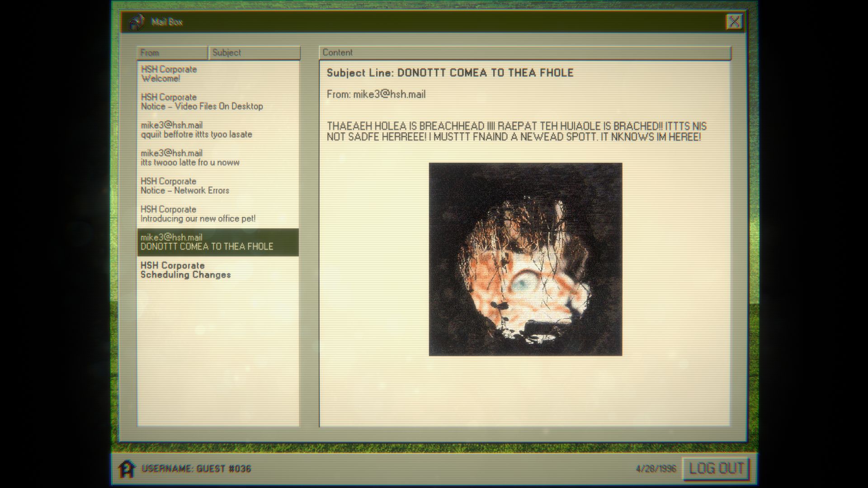This screenshot has width=868, height=488.
Task: Click the sender address mike3@hsh.mail in content
Action: pos(389,94)
